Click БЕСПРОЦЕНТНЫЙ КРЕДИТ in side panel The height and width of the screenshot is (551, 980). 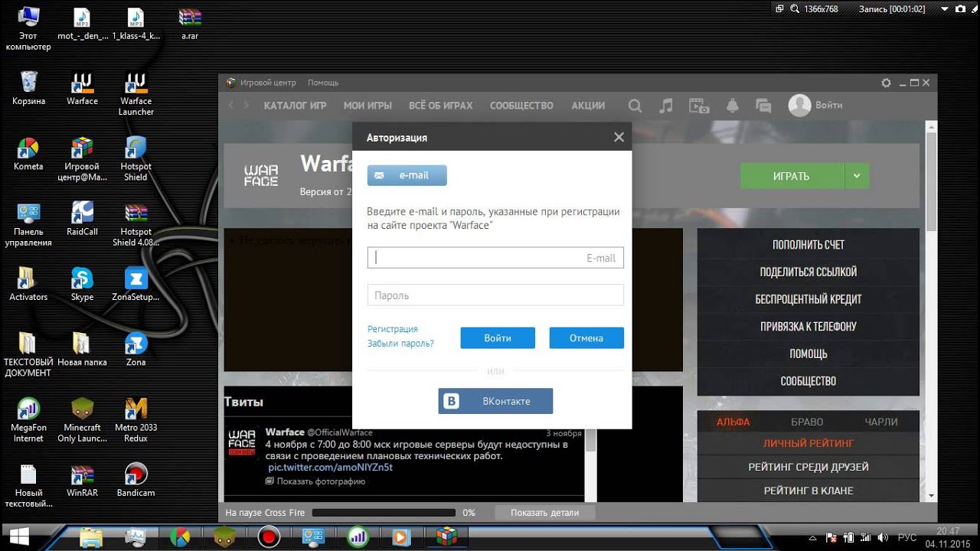(808, 299)
